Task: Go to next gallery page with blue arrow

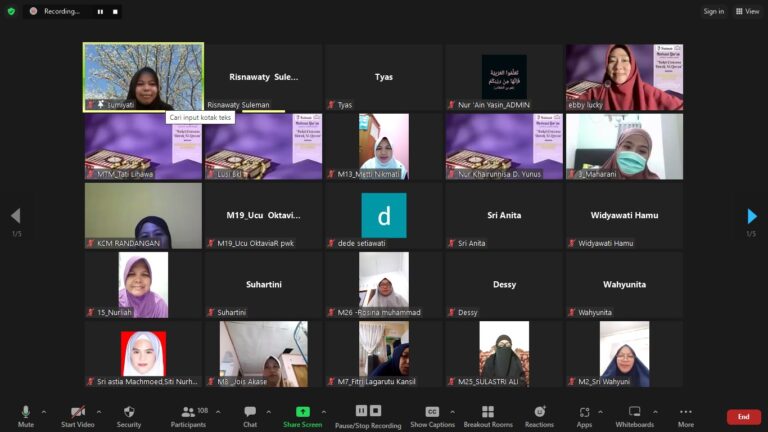Action: [752, 216]
